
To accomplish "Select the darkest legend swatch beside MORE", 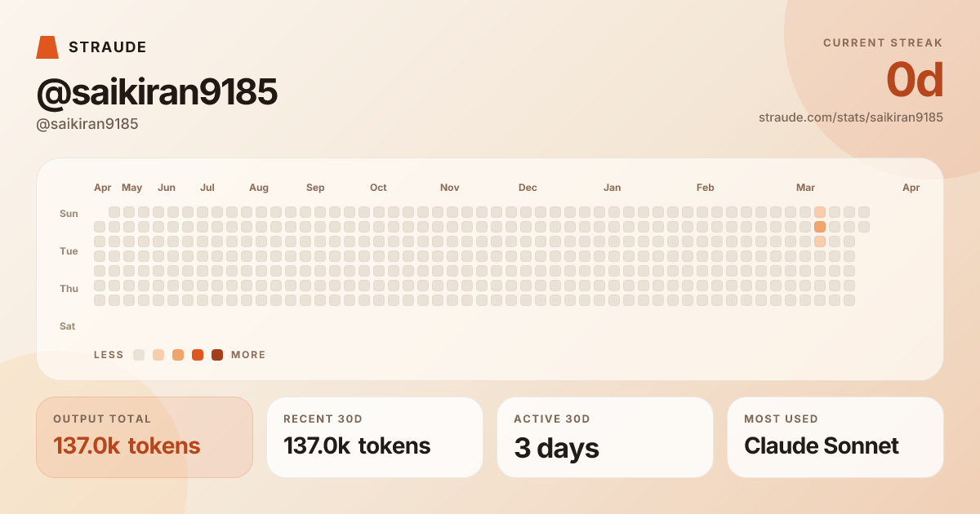I will [x=217, y=355].
